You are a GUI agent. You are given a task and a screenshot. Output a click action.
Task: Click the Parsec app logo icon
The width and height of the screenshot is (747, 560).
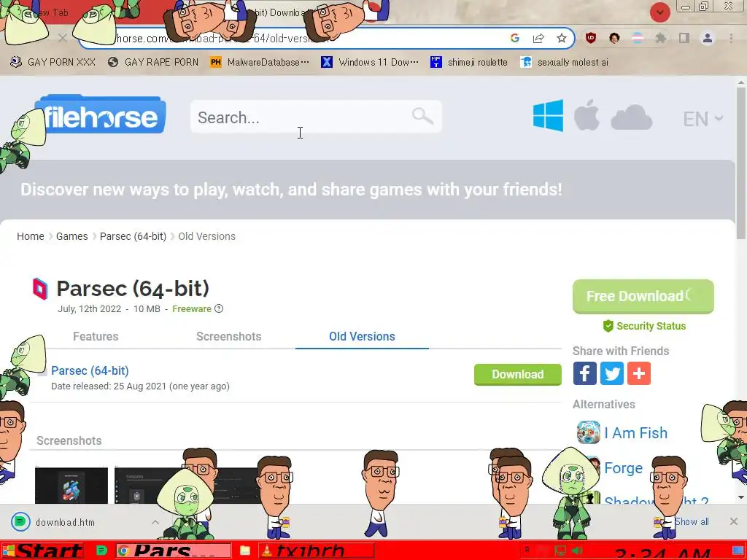(x=40, y=289)
